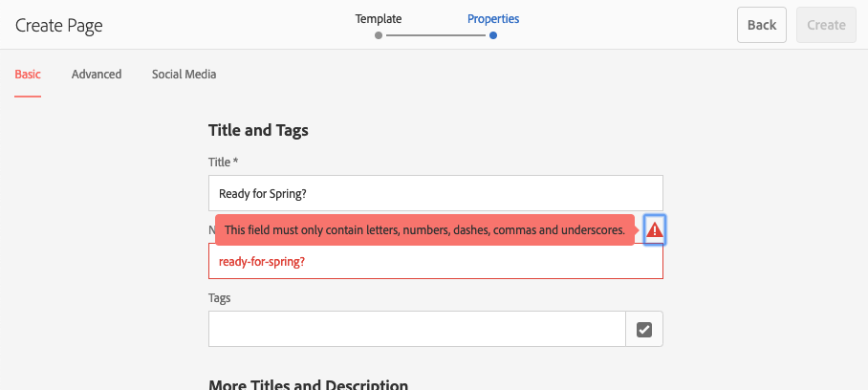Click the "Create Page" heading
The width and height of the screenshot is (868, 390).
pos(59,25)
